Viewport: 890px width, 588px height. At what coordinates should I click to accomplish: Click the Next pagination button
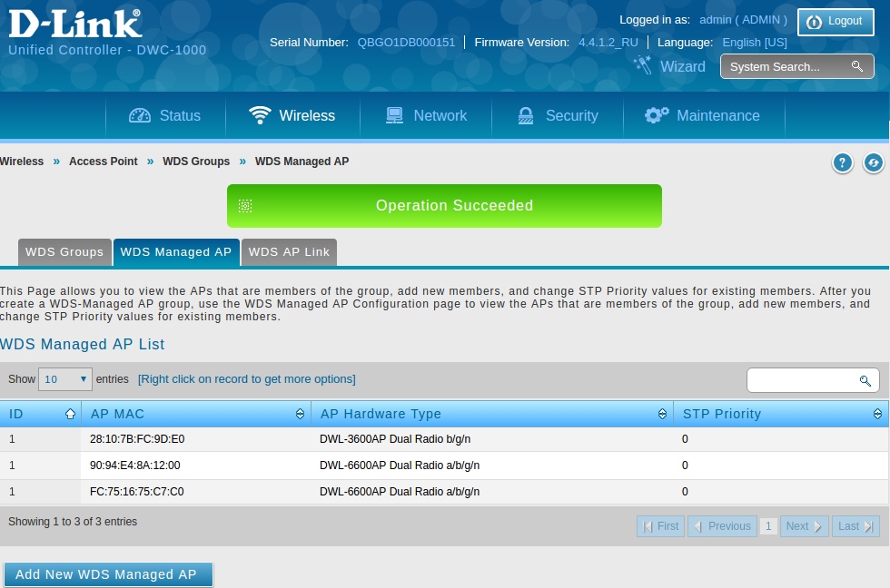804,526
